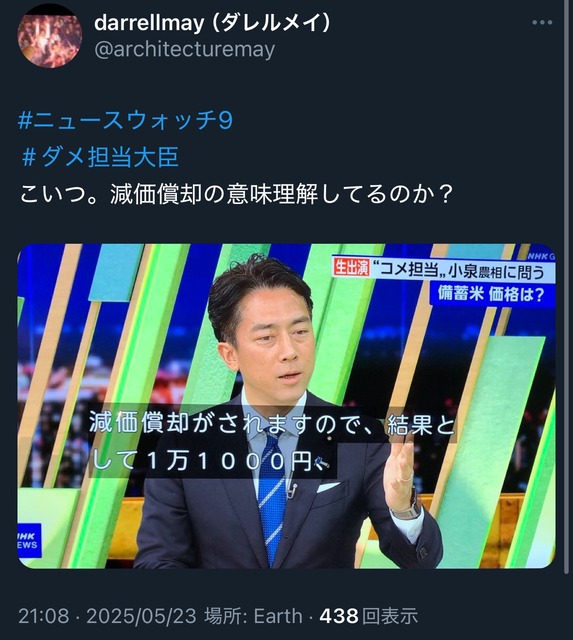This screenshot has height=640, width=573.
Task: Open the @architecturemay handle link
Action: (x=184, y=50)
